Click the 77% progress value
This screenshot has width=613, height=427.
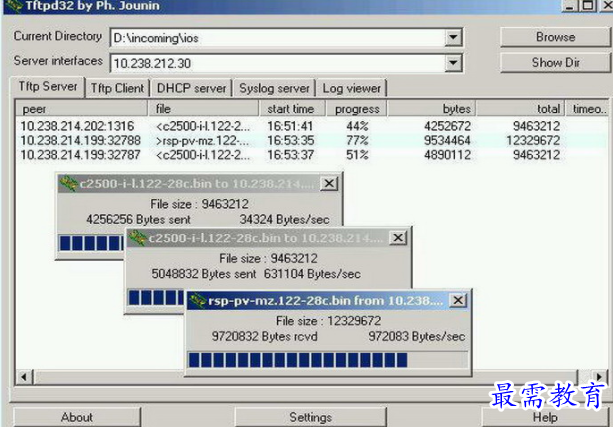(357, 140)
